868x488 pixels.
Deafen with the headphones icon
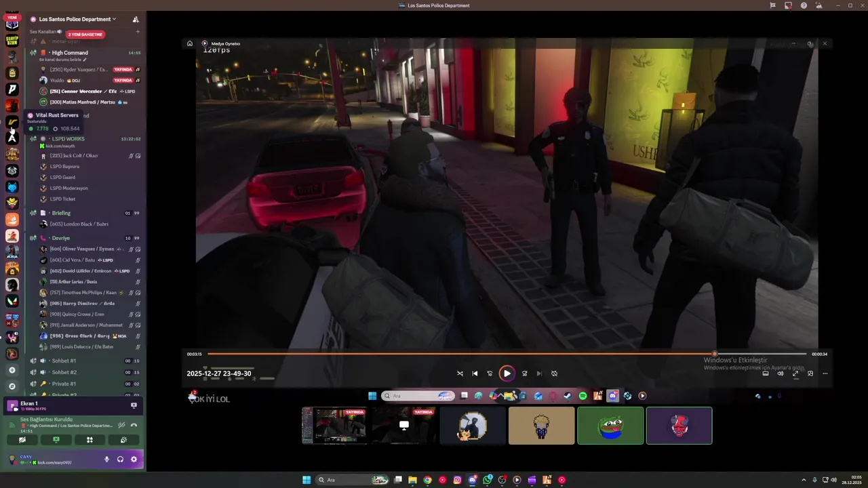pyautogui.click(x=120, y=460)
